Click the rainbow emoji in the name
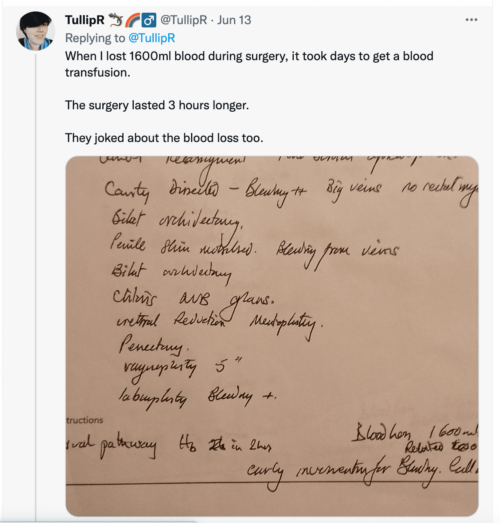Image resolution: width=500 pixels, height=523 pixels. tap(132, 20)
